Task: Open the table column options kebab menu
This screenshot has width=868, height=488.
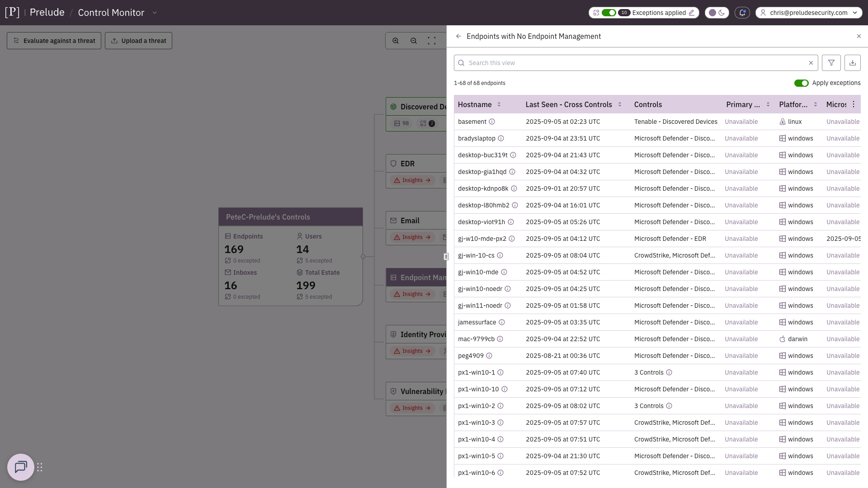Action: tap(854, 104)
